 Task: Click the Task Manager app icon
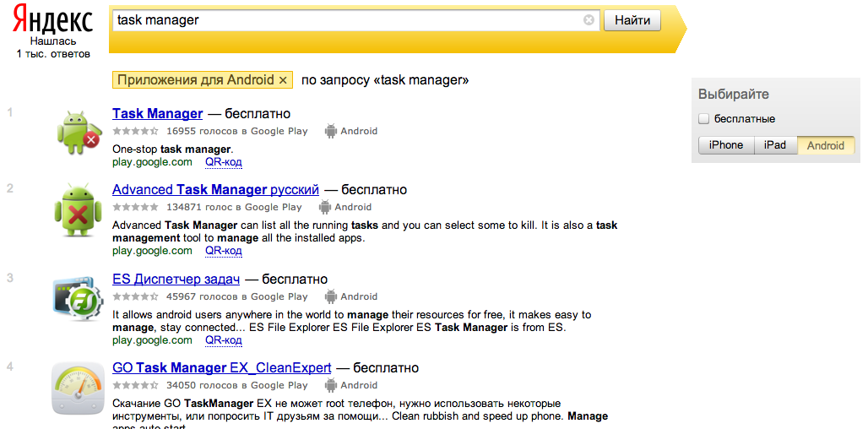(79, 131)
